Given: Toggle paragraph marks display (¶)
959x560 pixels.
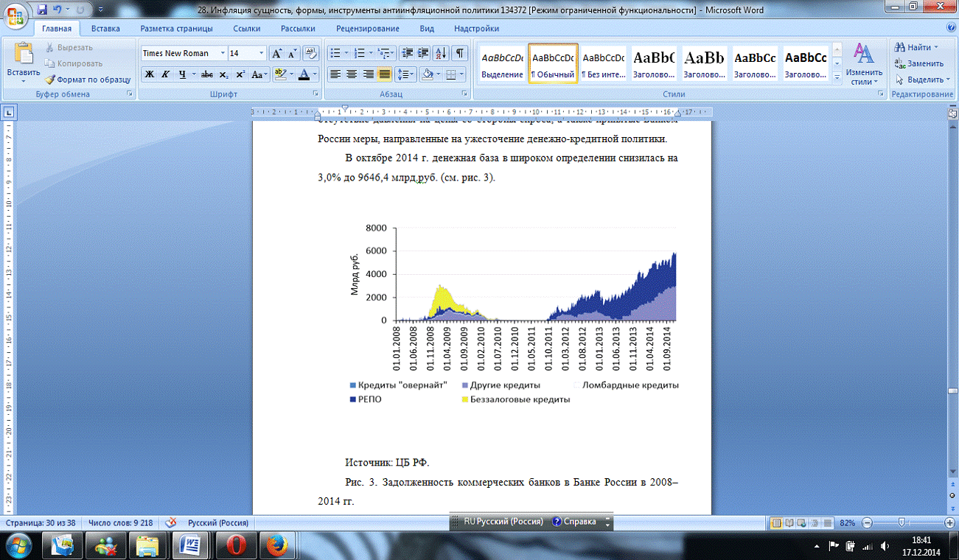Looking at the screenshot, I should (x=460, y=53).
